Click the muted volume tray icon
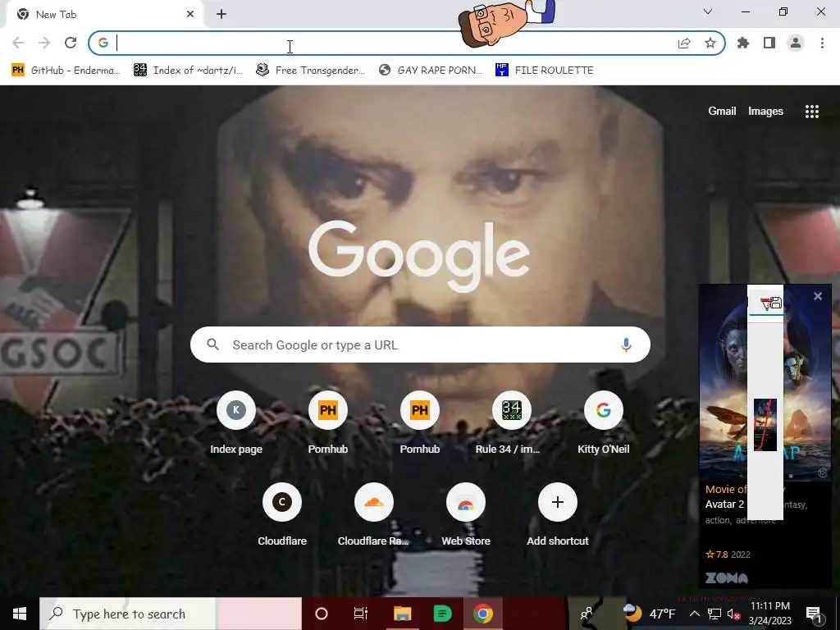The width and height of the screenshot is (840, 630). coord(733,614)
